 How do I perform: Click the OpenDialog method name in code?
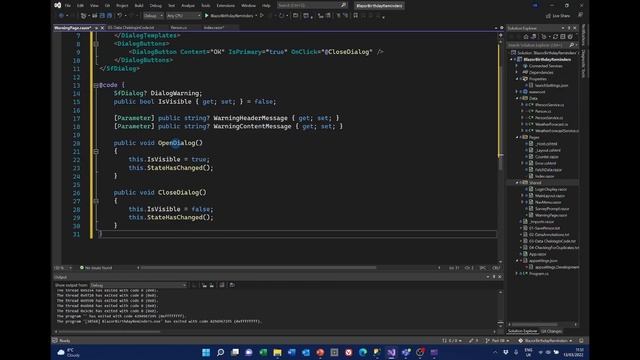pos(176,143)
